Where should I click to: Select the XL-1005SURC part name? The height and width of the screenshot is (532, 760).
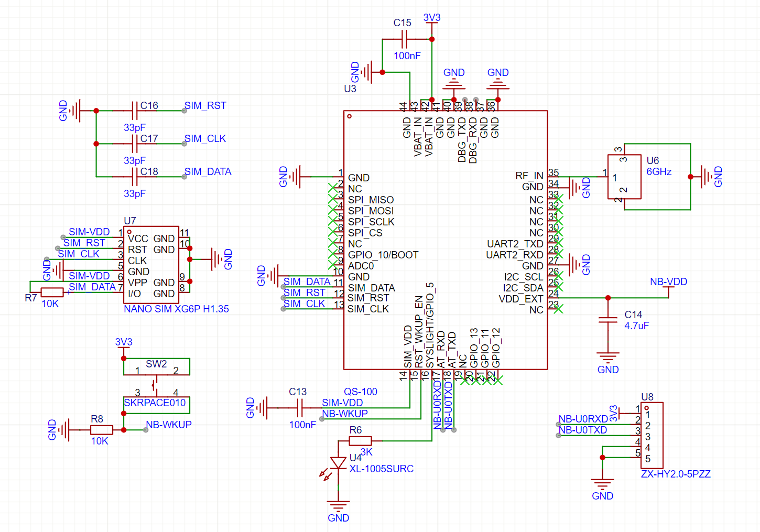tap(382, 469)
